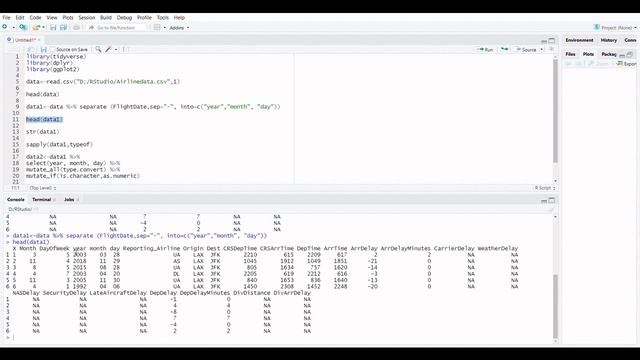Viewport: 640px width, 360px height.
Task: Open the File menu
Action: coord(7,18)
